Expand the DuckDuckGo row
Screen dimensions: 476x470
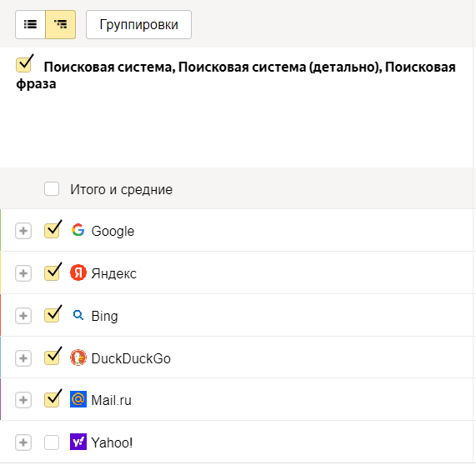pos(23,358)
